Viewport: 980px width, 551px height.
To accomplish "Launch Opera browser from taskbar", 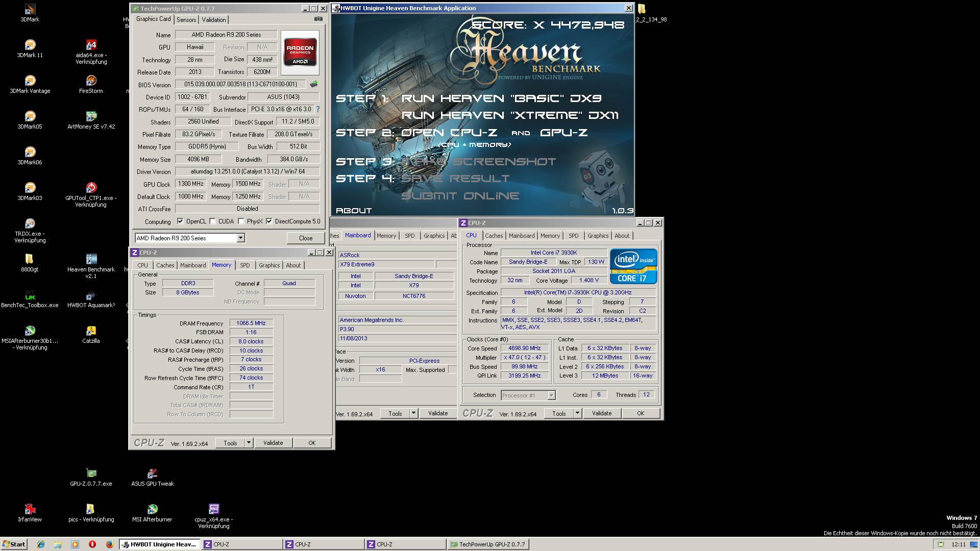I will [92, 544].
